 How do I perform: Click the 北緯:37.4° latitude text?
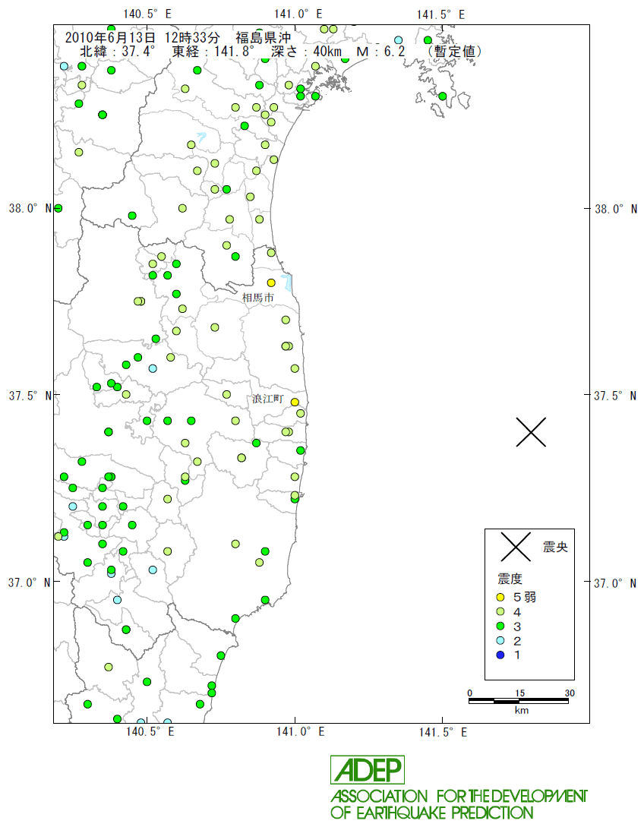click(x=118, y=51)
